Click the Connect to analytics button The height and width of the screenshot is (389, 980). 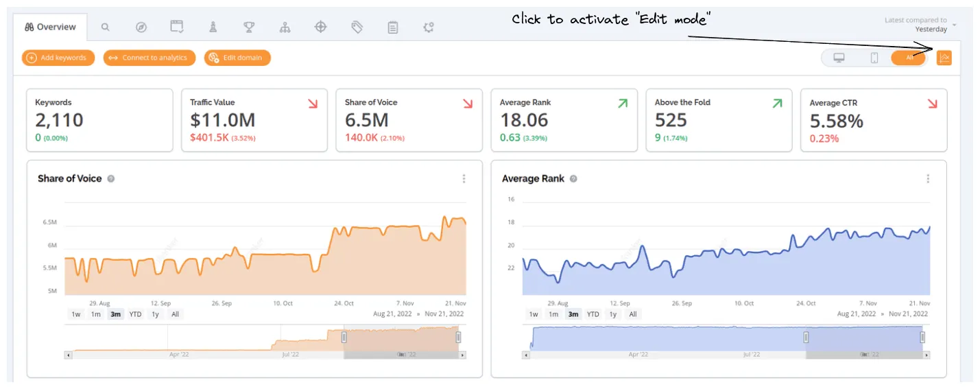150,58
